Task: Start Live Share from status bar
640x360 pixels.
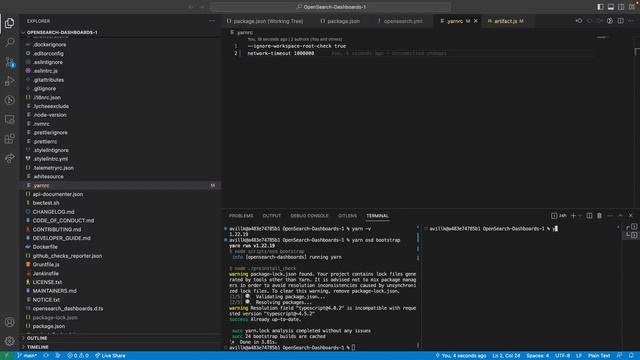Action: pos(110,356)
